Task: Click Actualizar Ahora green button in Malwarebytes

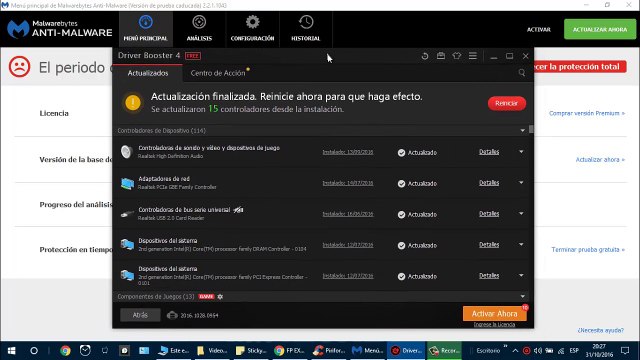Action: 600,29
